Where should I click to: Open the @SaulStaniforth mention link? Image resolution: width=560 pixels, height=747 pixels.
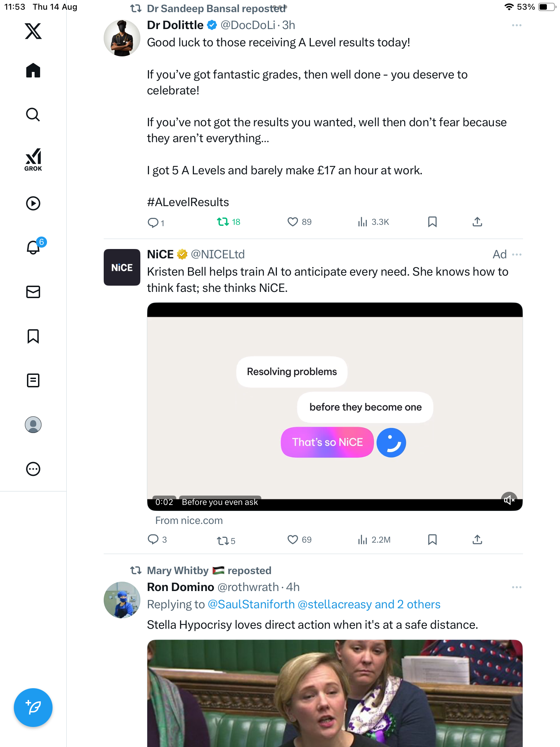[251, 605]
